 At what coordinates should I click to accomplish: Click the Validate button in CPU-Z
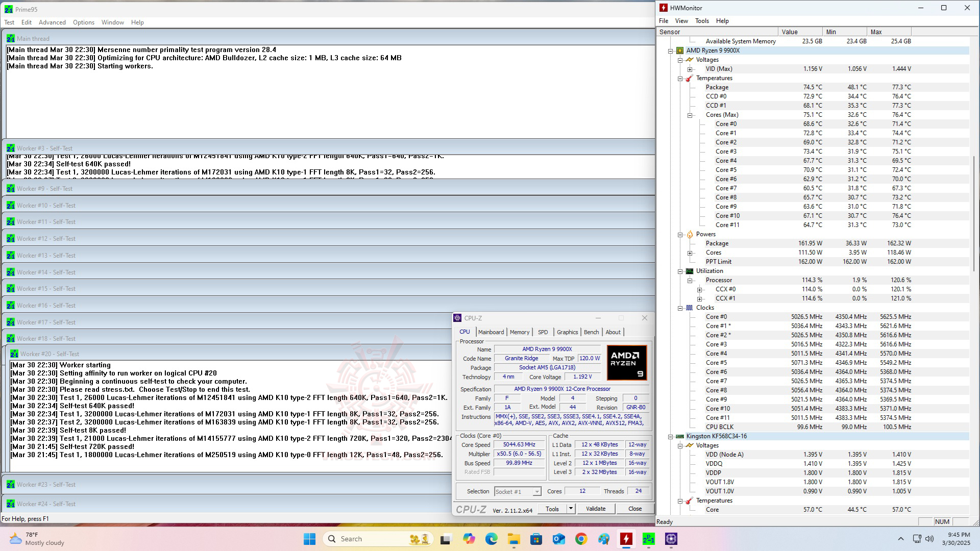pos(596,509)
